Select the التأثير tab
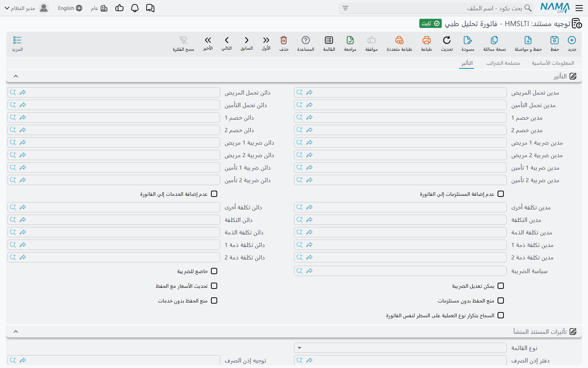 467,63
